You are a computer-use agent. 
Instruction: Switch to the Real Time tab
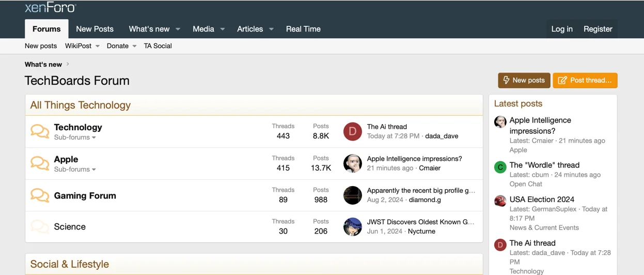(303, 29)
